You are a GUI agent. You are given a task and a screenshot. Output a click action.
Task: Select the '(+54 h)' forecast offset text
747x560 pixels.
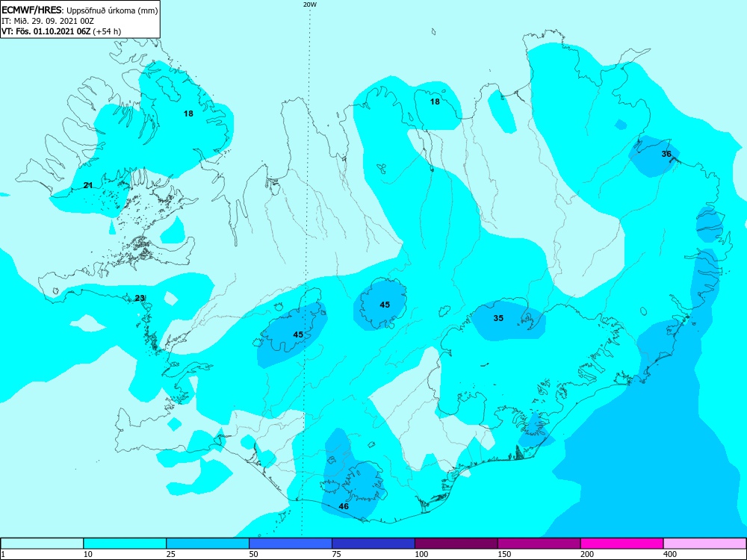click(107, 31)
